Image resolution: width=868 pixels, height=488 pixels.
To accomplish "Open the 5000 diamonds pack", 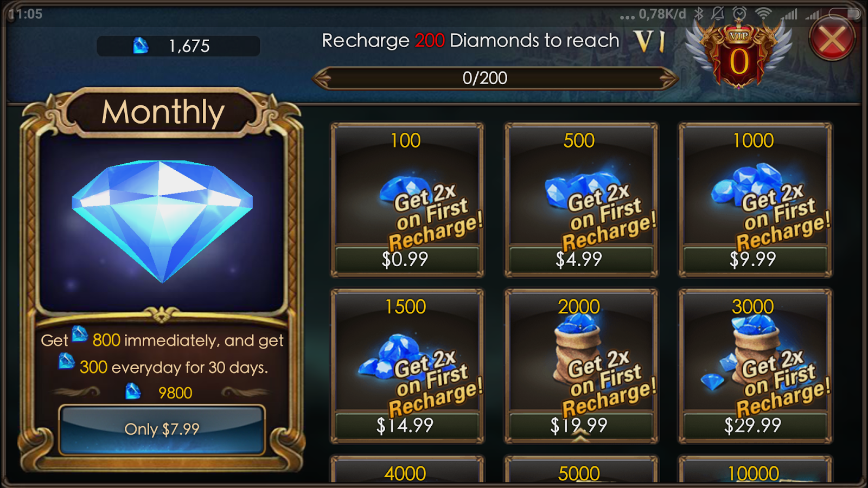I will click(x=581, y=470).
